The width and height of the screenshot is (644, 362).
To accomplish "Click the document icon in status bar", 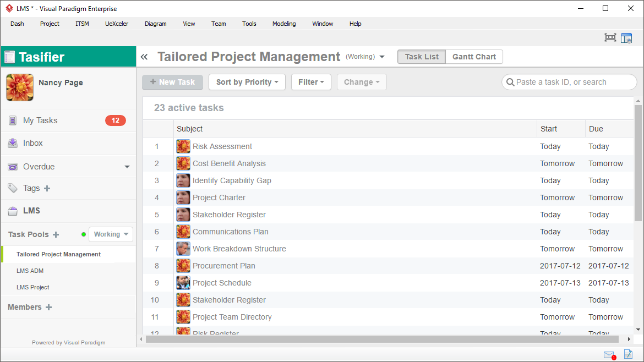I will click(629, 354).
